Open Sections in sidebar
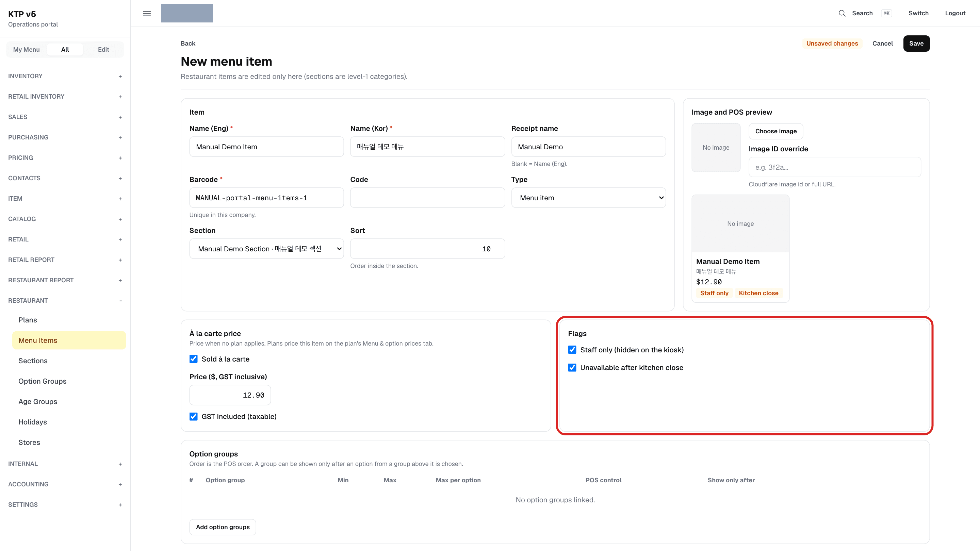 click(69, 361)
